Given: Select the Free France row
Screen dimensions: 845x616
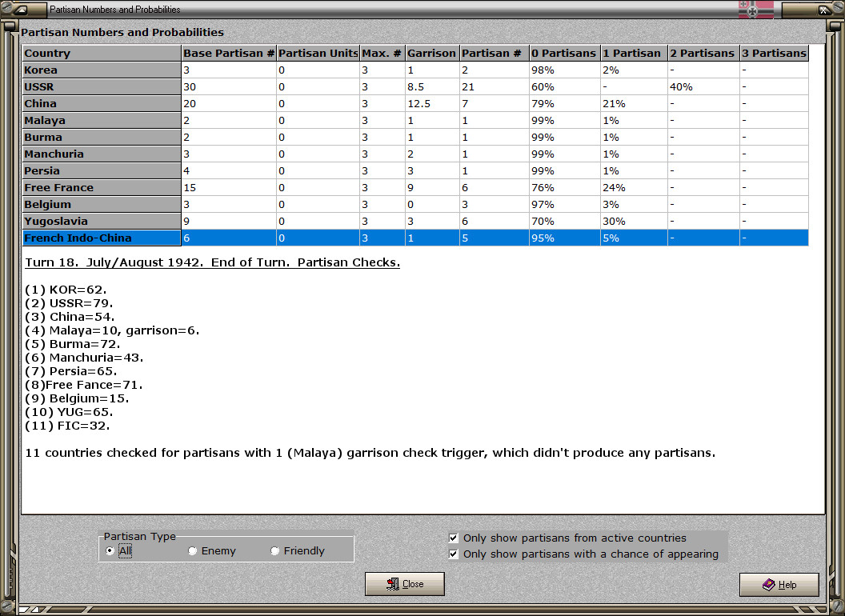Looking at the screenshot, I should click(415, 187).
